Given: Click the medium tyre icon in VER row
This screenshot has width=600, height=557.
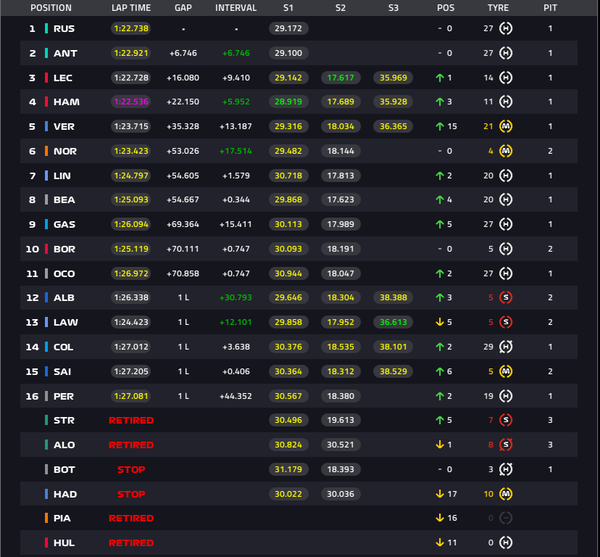Looking at the screenshot, I should [x=505, y=126].
